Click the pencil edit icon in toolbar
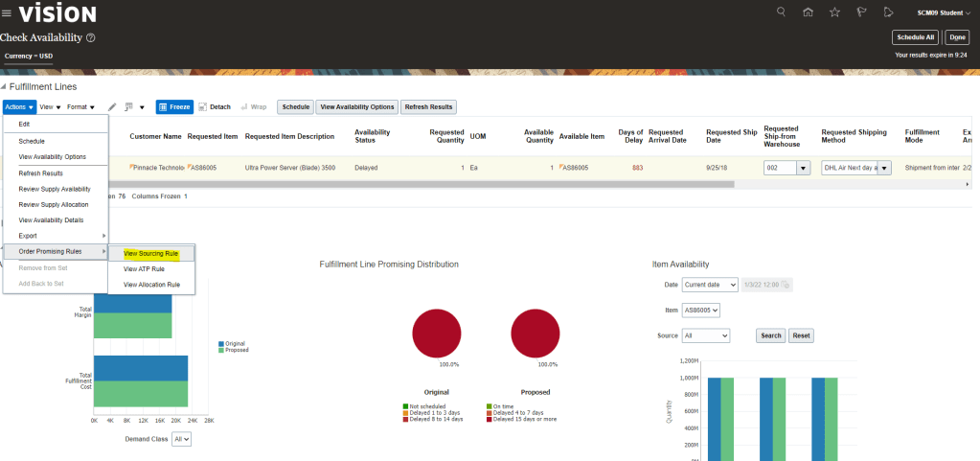 [112, 107]
